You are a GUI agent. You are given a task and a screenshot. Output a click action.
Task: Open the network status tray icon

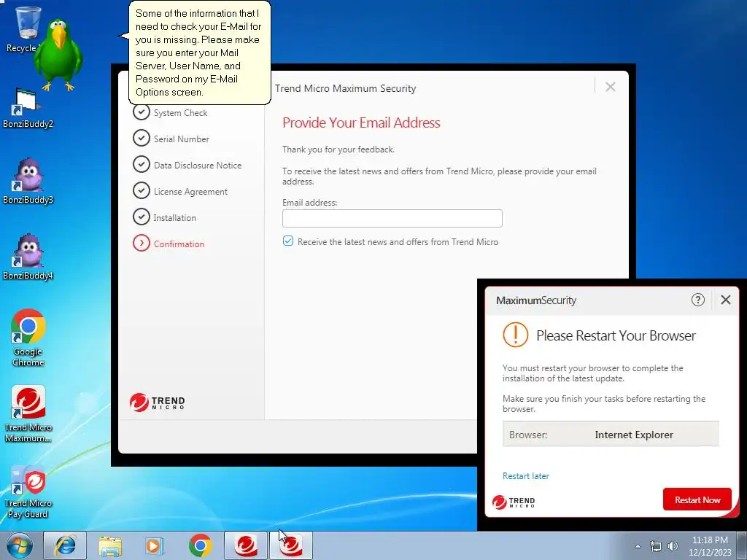pyautogui.click(x=656, y=546)
